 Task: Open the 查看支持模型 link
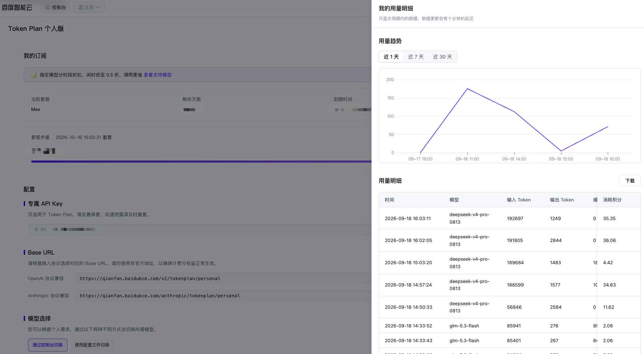point(158,75)
